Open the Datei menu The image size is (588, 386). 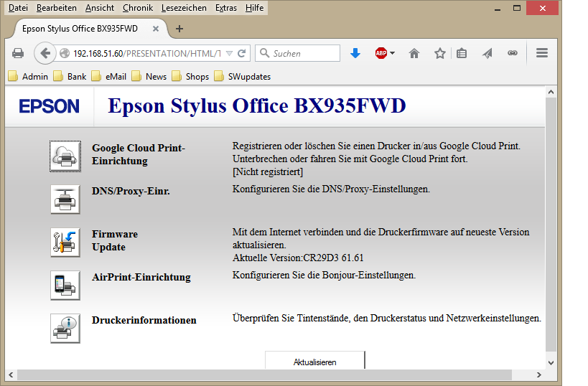[x=18, y=8]
